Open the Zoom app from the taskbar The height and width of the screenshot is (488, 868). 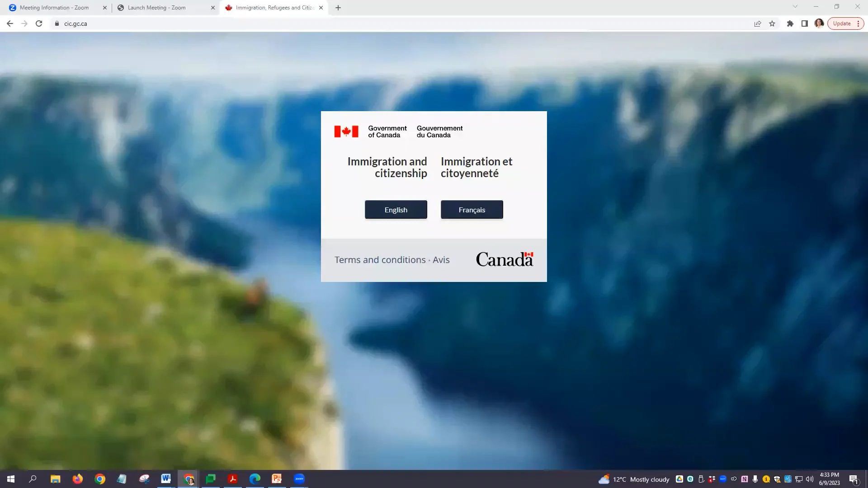tap(299, 479)
